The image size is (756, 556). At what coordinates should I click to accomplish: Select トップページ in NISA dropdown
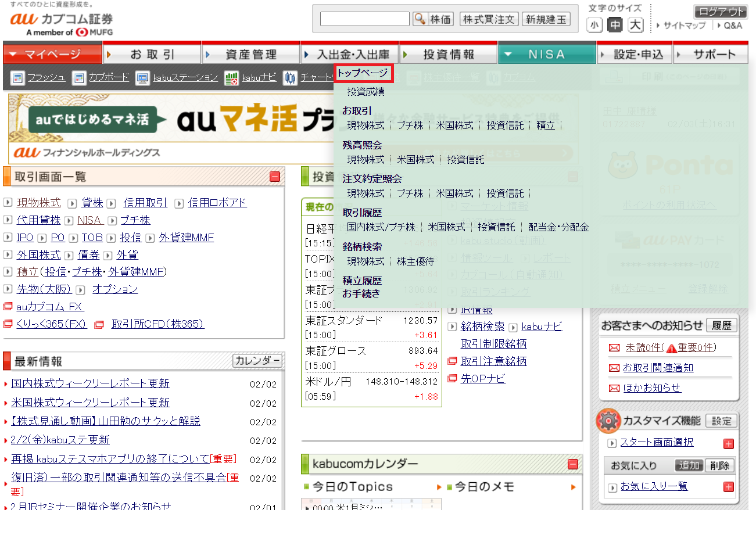(x=363, y=73)
